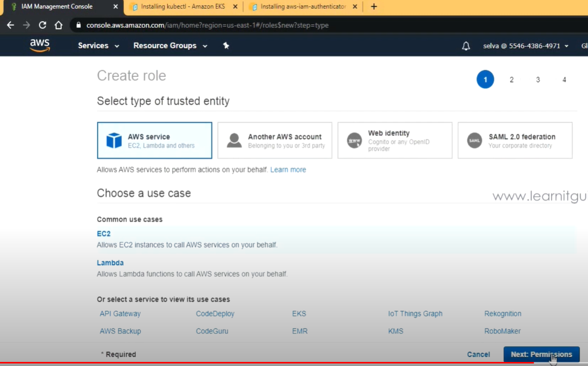The width and height of the screenshot is (588, 366).
Task: Click Next: Permissions button
Action: (x=541, y=354)
